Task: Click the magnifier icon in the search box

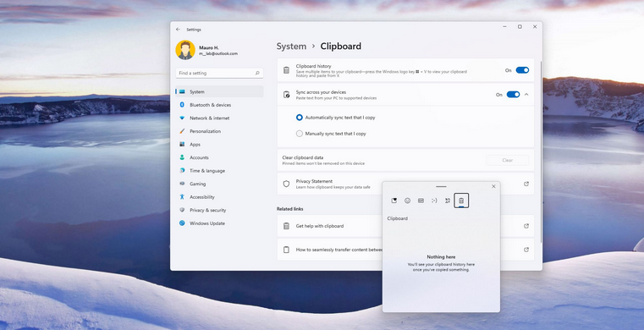Action: [257, 73]
